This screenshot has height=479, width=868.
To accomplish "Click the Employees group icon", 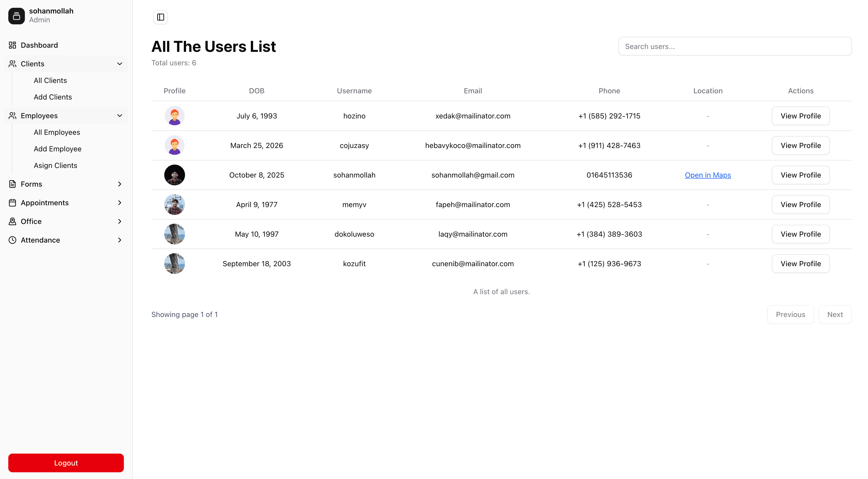I will (12, 116).
